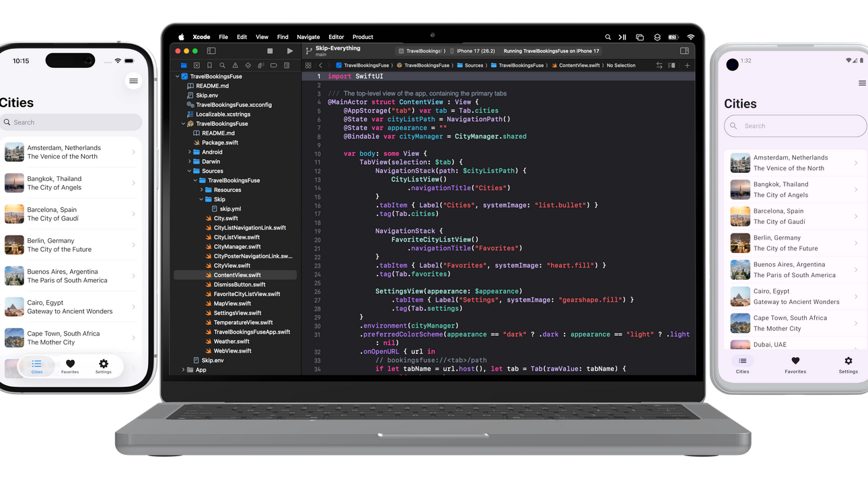This screenshot has width=868, height=481.
Task: Switch to Settings tab on iPhone
Action: [x=103, y=367]
